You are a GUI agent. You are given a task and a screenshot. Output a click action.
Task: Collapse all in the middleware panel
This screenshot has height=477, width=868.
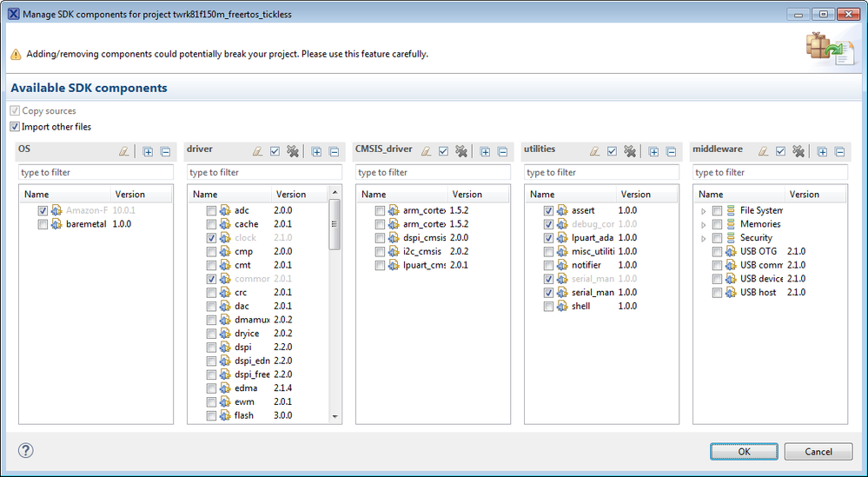[840, 151]
